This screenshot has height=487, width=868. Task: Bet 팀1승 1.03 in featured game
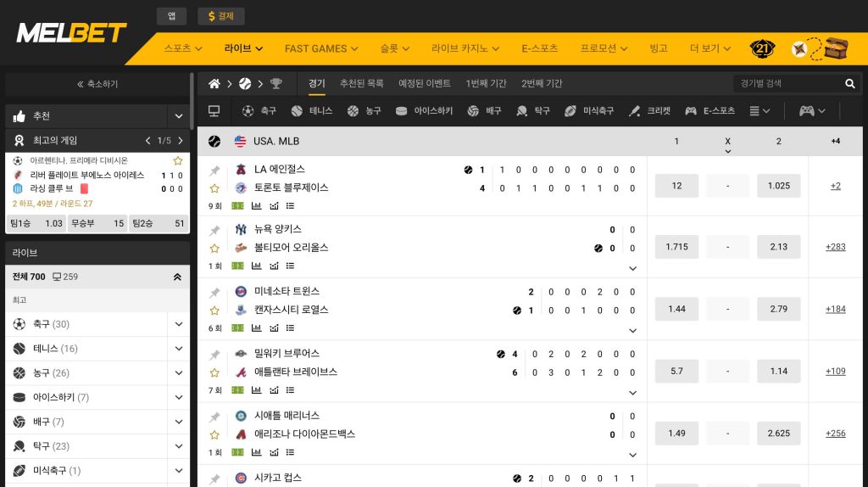[x=36, y=223]
